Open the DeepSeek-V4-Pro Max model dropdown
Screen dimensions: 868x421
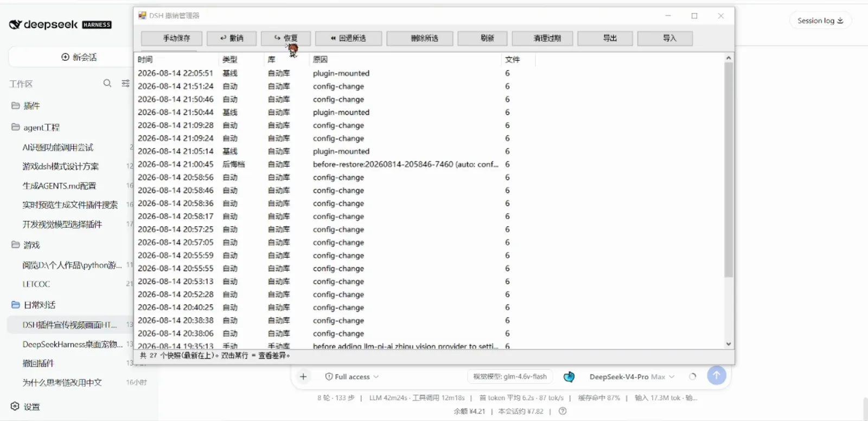tap(632, 377)
